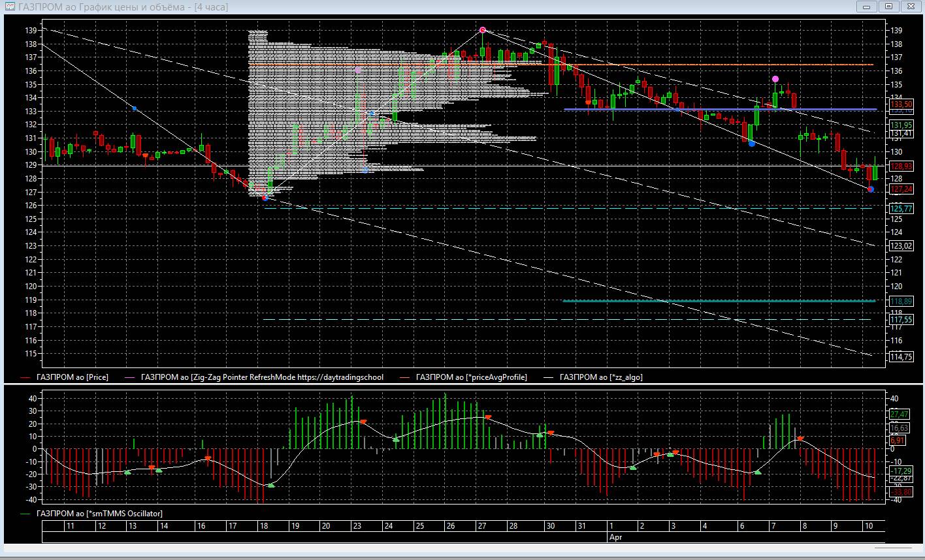The width and height of the screenshot is (925, 560).
Task: Click the green oscillator arrow at the 18th low
Action: tap(271, 485)
